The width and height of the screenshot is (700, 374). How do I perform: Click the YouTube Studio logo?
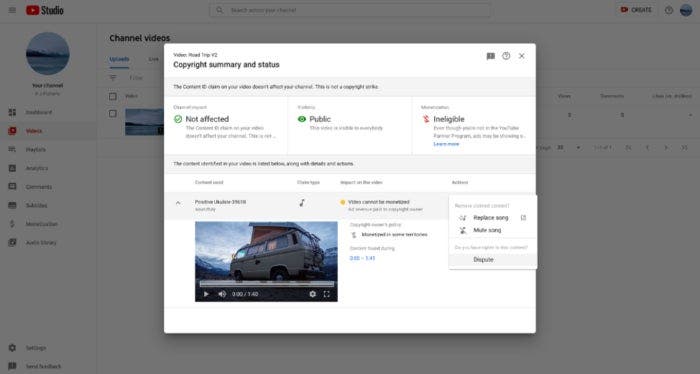pos(45,10)
